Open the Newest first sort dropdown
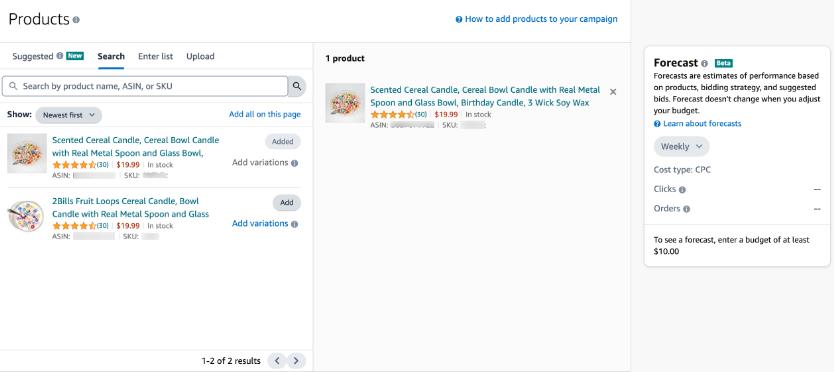The width and height of the screenshot is (834, 372). click(x=69, y=115)
